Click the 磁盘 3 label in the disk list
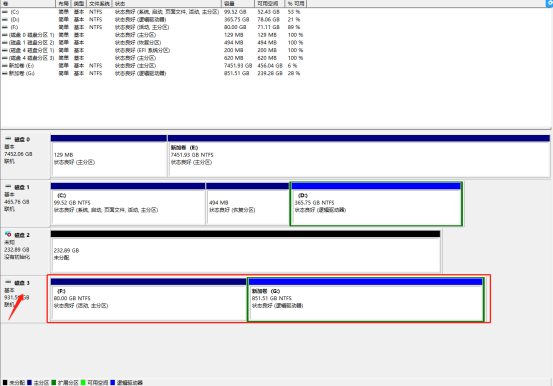Viewport: 553px width, 386px height. [22, 283]
